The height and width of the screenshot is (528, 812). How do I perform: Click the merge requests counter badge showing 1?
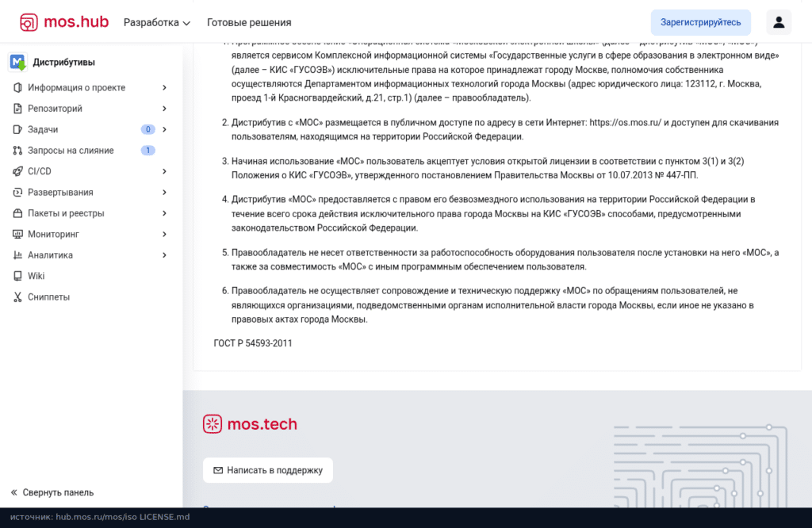pos(148,150)
